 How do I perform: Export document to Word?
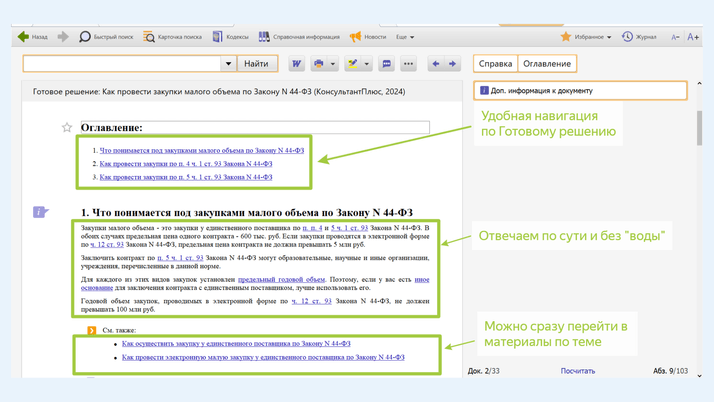296,64
